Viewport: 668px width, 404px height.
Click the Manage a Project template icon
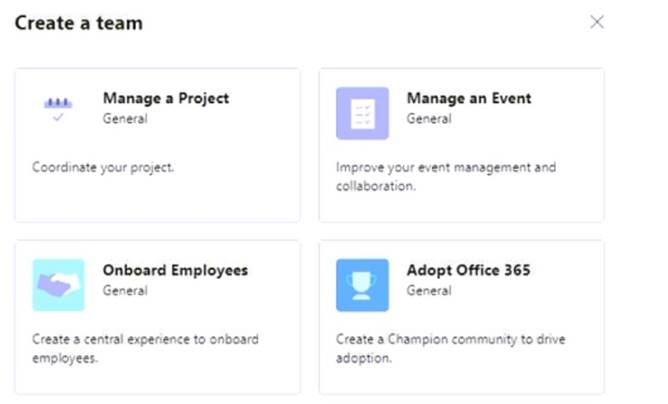tap(58, 109)
